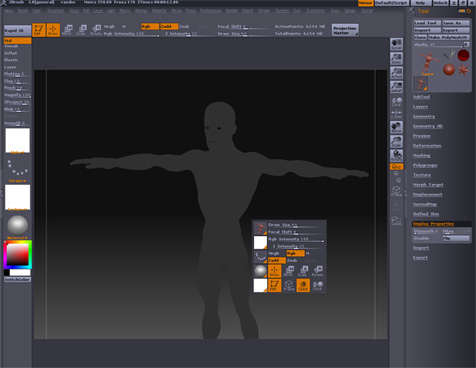The image size is (476, 368).
Task: Toggle the orange Quick button in right shelf
Action: click(x=396, y=166)
